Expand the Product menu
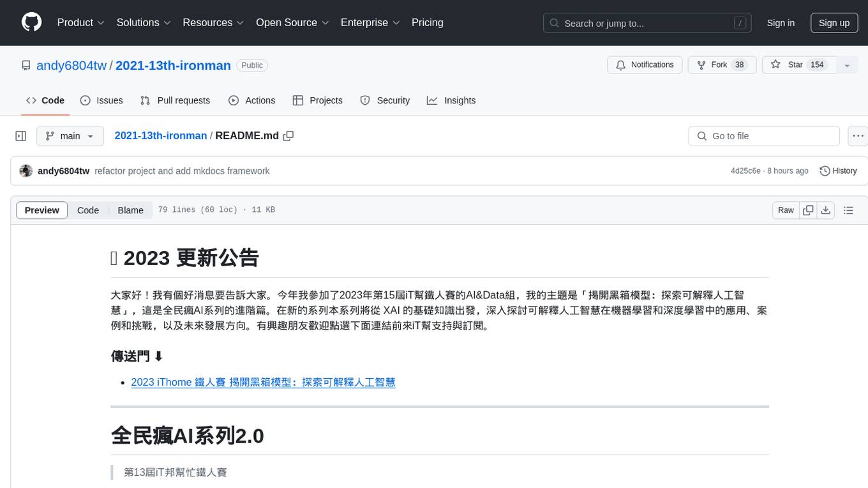The height and width of the screenshot is (488, 868). [x=81, y=22]
